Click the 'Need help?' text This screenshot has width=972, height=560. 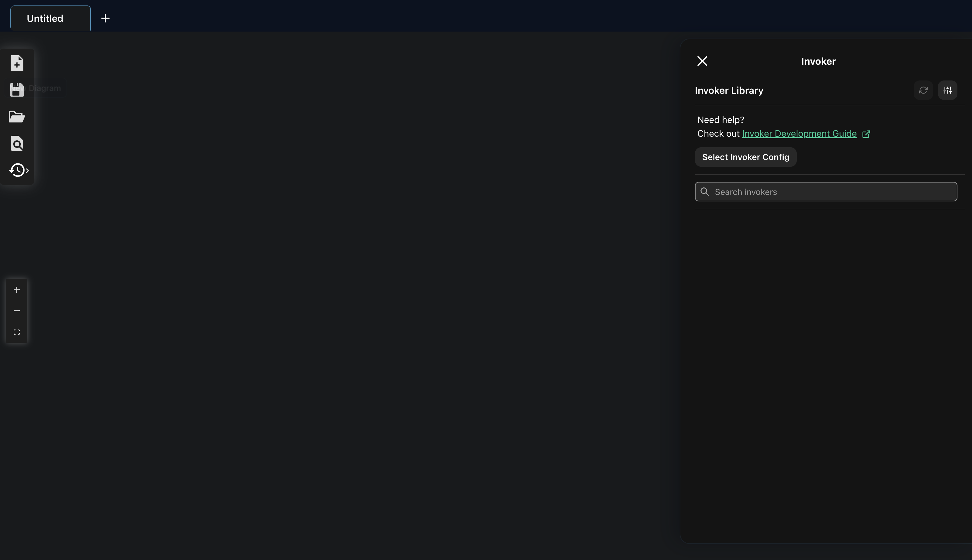tap(720, 120)
